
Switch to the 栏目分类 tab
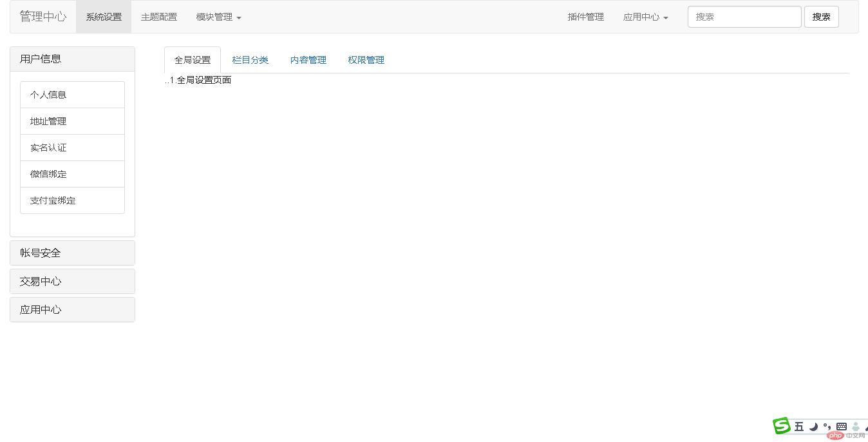pos(250,59)
